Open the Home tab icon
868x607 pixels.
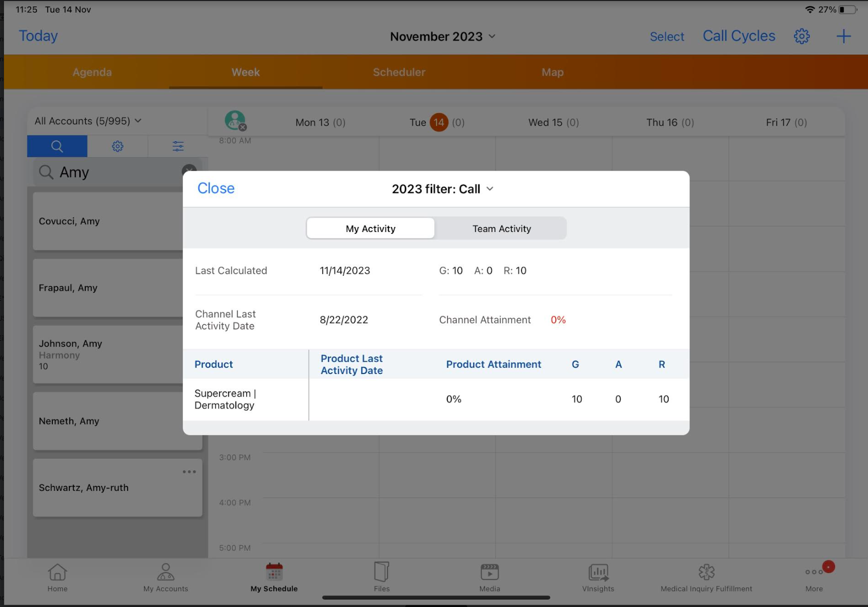(57, 577)
